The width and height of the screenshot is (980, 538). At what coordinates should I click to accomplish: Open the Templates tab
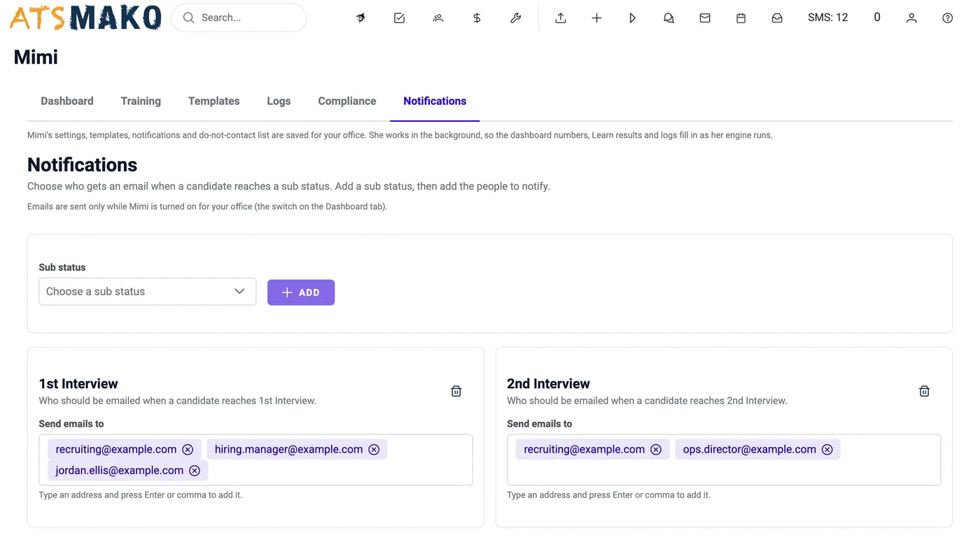[214, 101]
